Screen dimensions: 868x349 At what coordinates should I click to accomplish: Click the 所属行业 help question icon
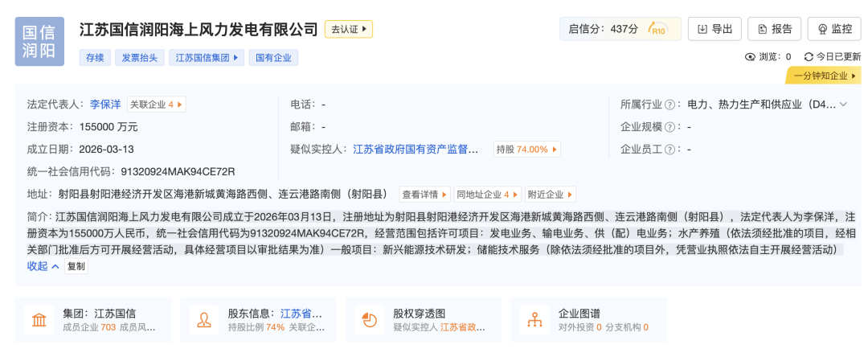click(x=669, y=105)
